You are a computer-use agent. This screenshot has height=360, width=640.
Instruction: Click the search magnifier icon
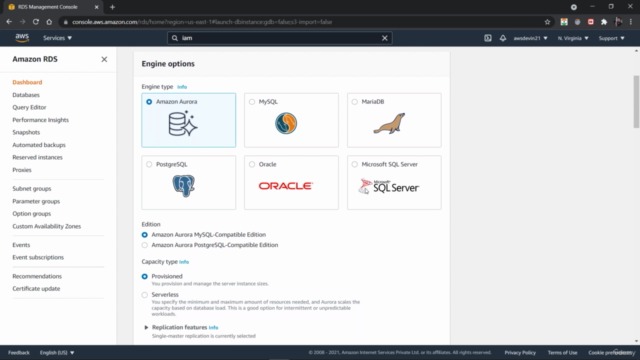pyautogui.click(x=175, y=38)
